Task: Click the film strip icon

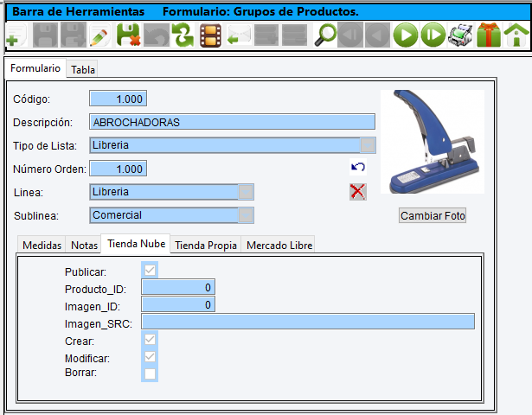Action: (211, 35)
